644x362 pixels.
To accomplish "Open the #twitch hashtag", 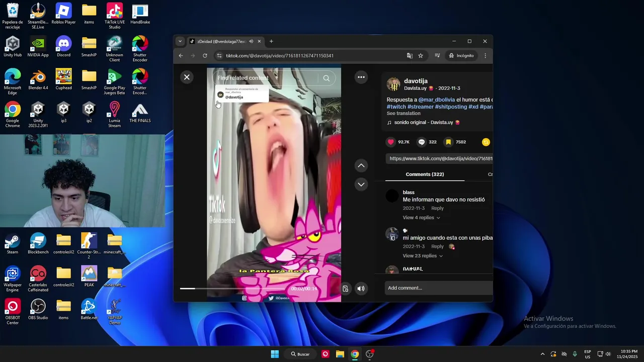I will (x=396, y=107).
